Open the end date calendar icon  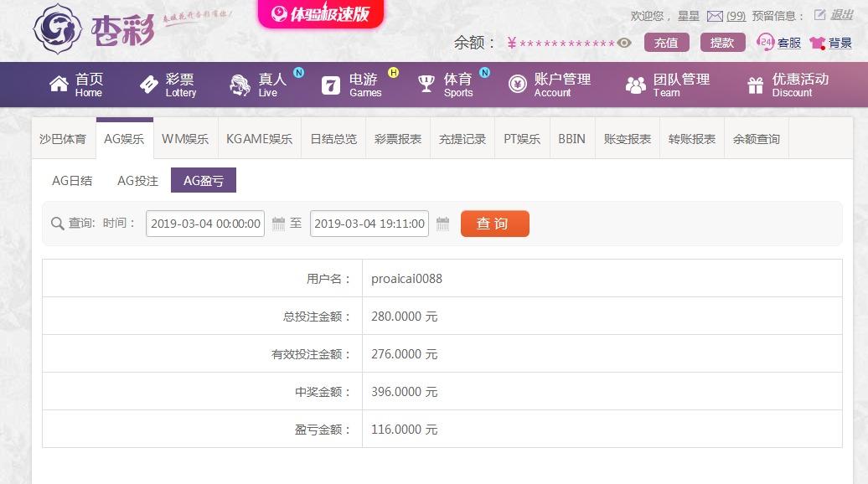442,224
